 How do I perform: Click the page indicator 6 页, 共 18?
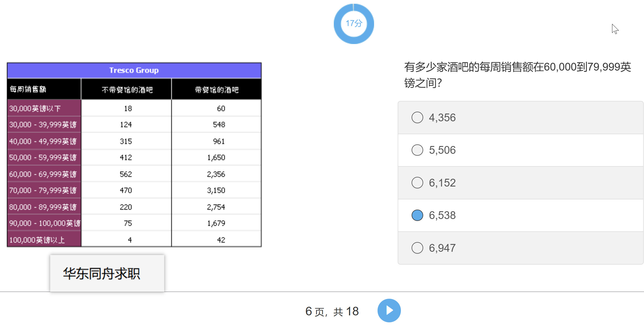pos(332,311)
